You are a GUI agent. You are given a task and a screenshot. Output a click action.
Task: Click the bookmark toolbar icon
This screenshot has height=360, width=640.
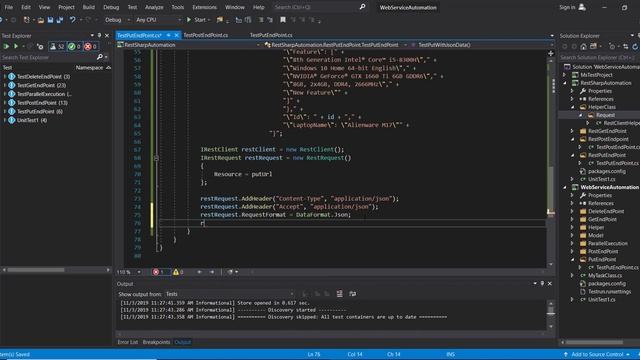[x=282, y=20]
